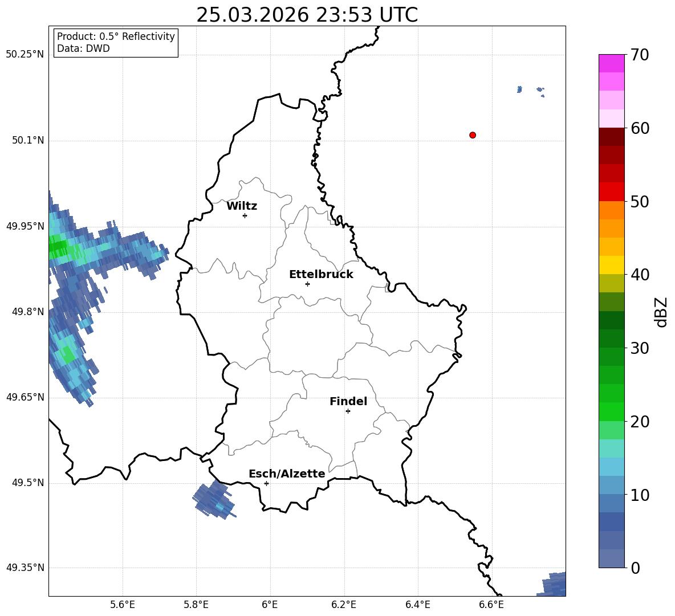
Task: Click the 0 colorbar tick label
Action: click(x=635, y=568)
